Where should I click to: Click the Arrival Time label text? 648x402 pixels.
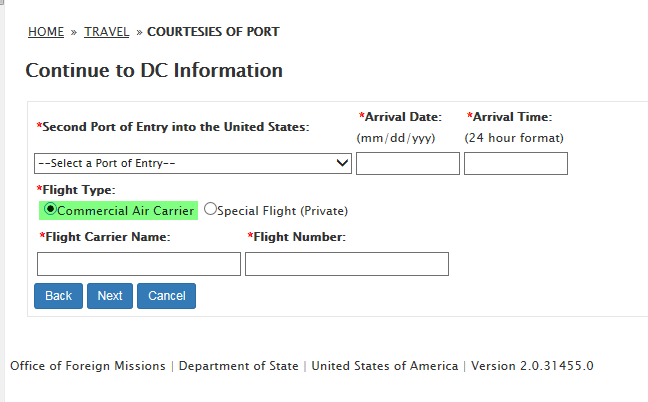click(x=512, y=117)
